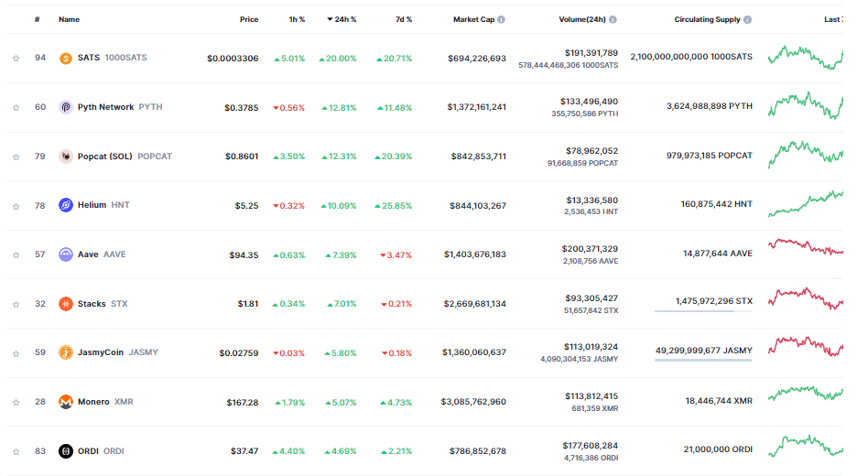Star the Stacks row
The height and width of the screenshot is (476, 868).
[x=16, y=304]
